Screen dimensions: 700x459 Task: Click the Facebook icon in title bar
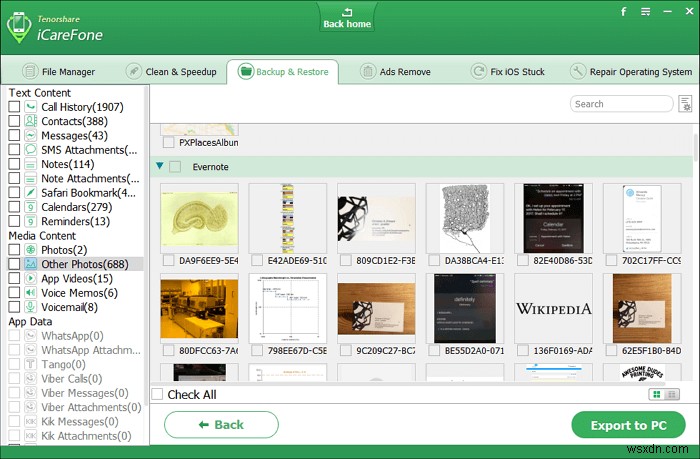click(x=624, y=12)
